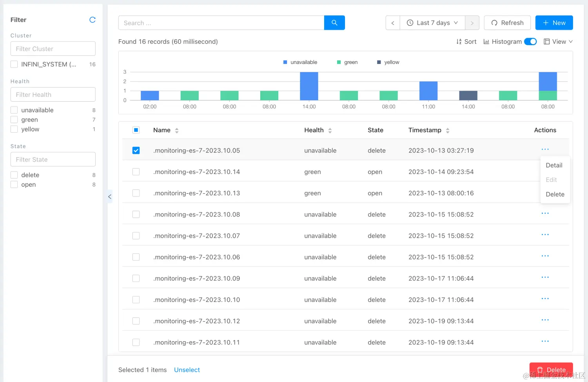Open actions for .monitoring-es-7-2023.10.11 row
The image size is (588, 382).
coord(545,341)
